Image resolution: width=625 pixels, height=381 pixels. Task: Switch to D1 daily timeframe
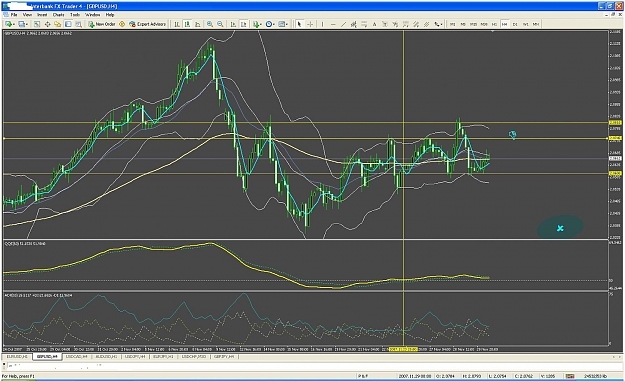(x=515, y=24)
